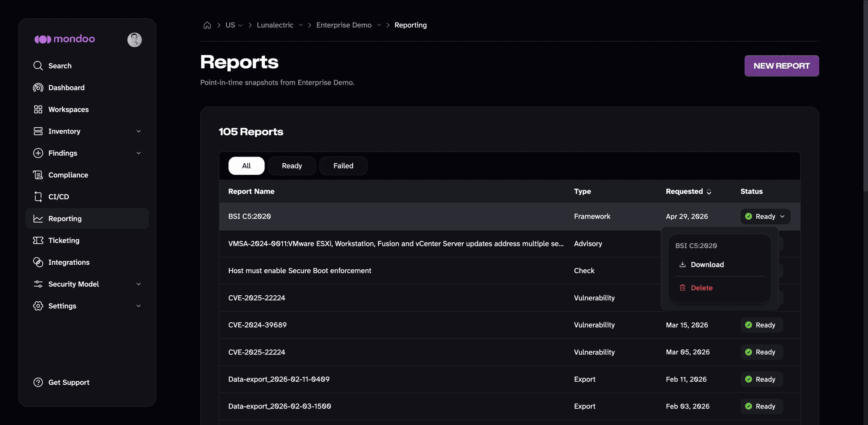
Task: Open the user avatar profile
Action: pyautogui.click(x=134, y=39)
